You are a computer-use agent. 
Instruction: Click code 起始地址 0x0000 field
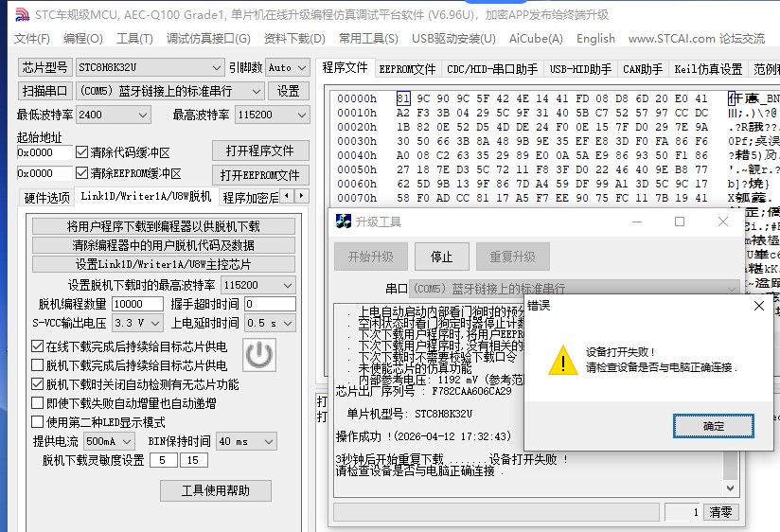pyautogui.click(x=44, y=152)
